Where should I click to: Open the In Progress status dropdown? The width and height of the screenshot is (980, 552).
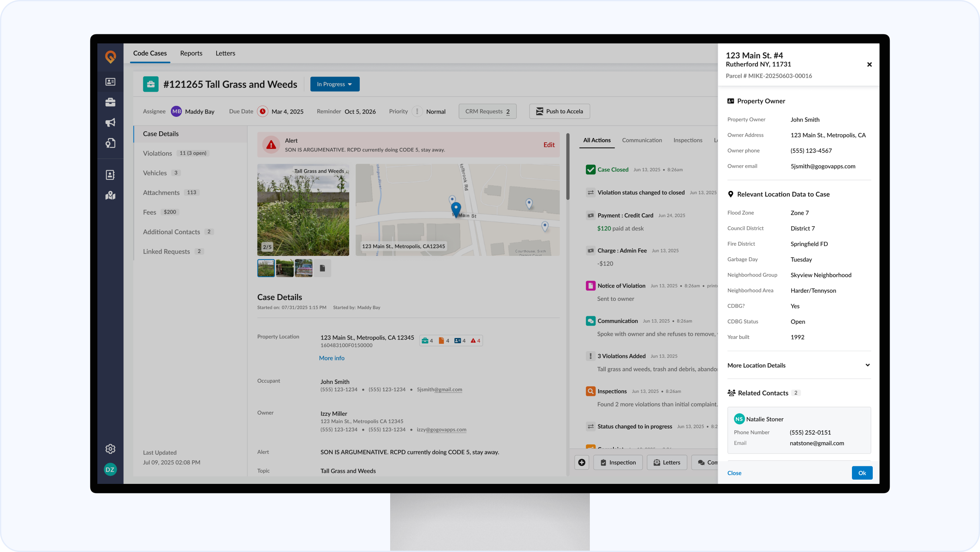(x=335, y=84)
